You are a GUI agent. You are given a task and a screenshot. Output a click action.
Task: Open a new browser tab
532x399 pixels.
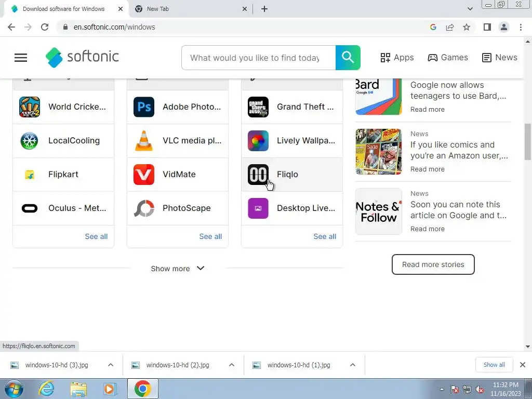point(264,9)
